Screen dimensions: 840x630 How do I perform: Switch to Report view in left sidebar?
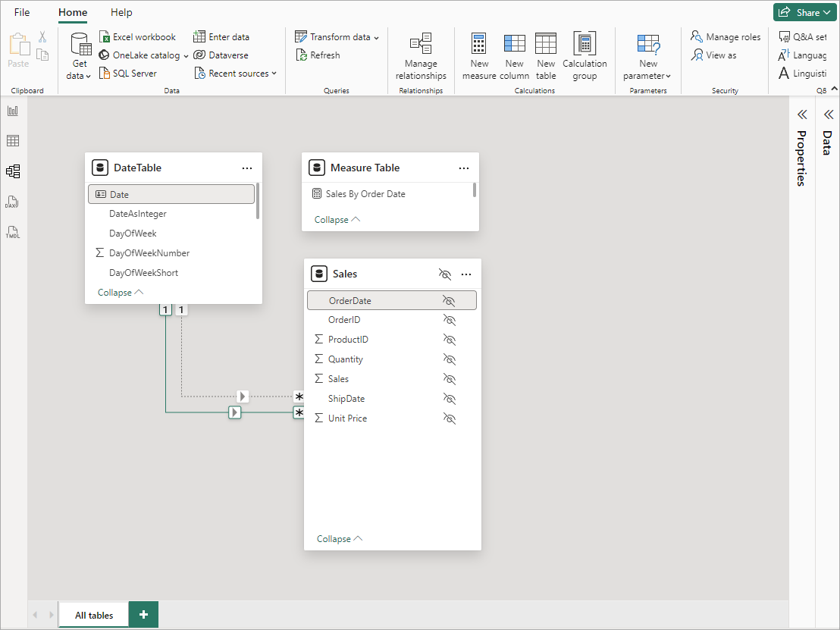(x=13, y=111)
